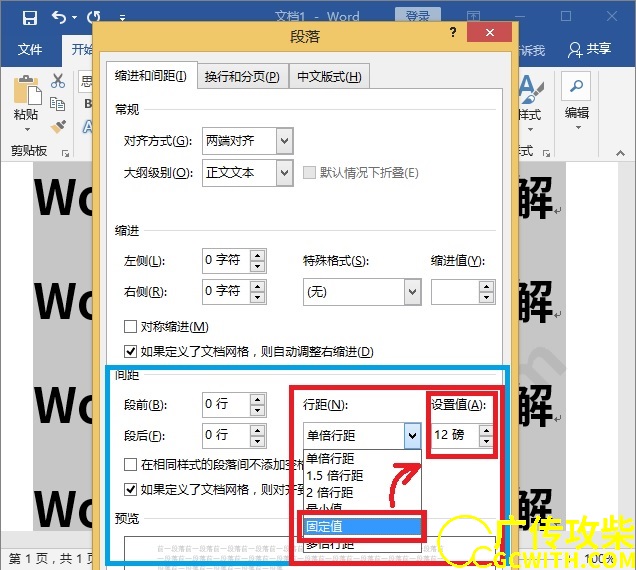Choose 1.5 倍行距 from the list

tap(363, 475)
